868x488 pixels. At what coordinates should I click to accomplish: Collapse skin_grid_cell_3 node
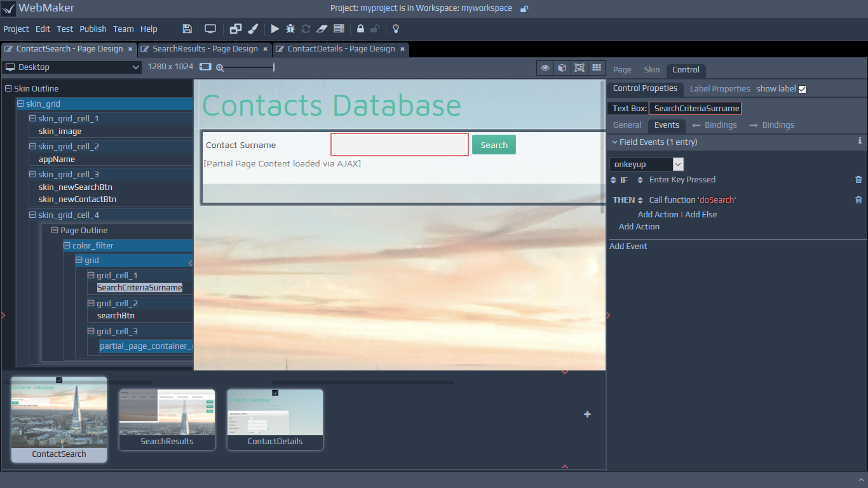tap(32, 175)
